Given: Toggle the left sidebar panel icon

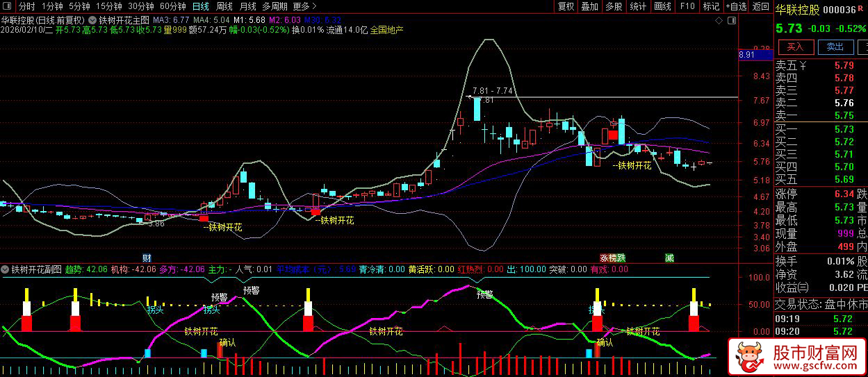Looking at the screenshot, I should point(8,6).
